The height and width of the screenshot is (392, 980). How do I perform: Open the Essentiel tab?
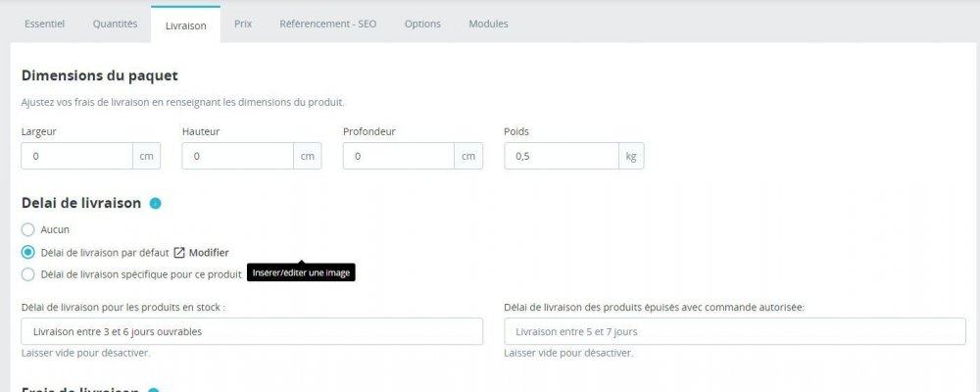coord(44,24)
